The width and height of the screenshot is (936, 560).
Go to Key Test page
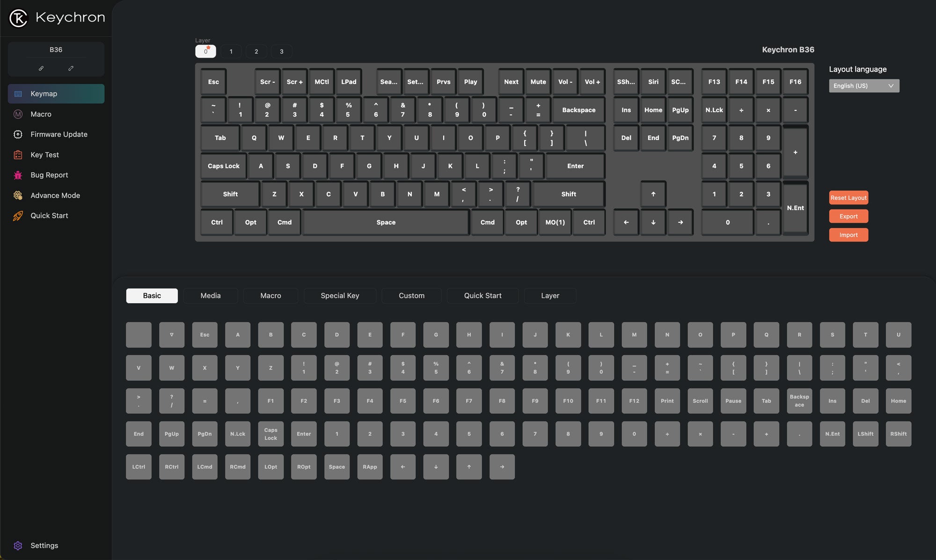coord(44,155)
